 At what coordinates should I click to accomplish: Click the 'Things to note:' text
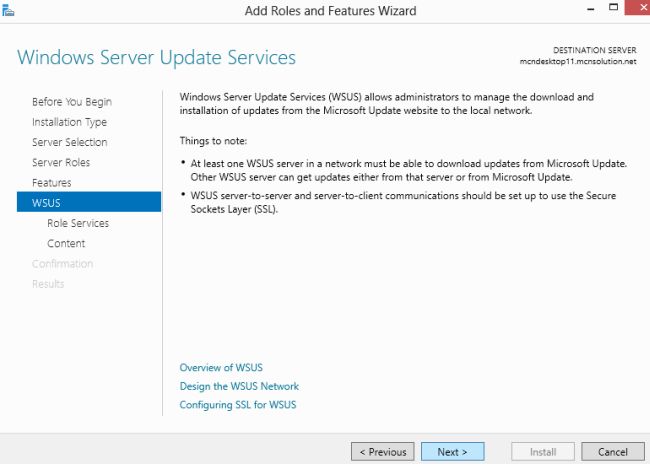(213, 141)
